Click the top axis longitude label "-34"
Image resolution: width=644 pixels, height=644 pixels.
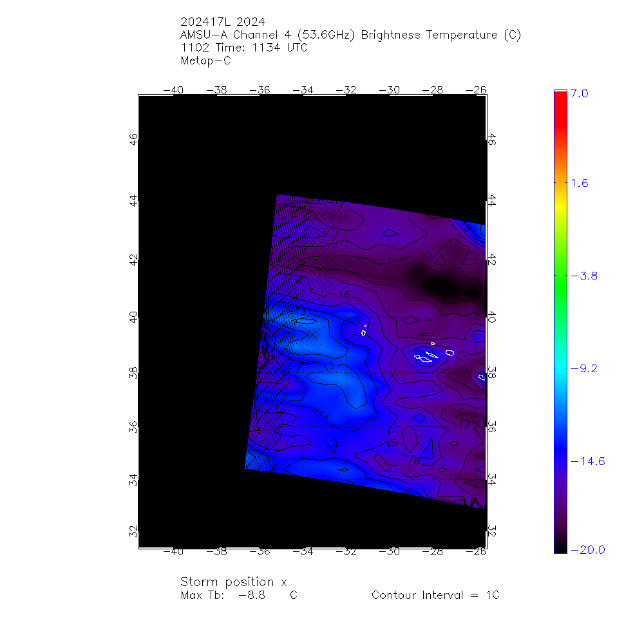(303, 90)
